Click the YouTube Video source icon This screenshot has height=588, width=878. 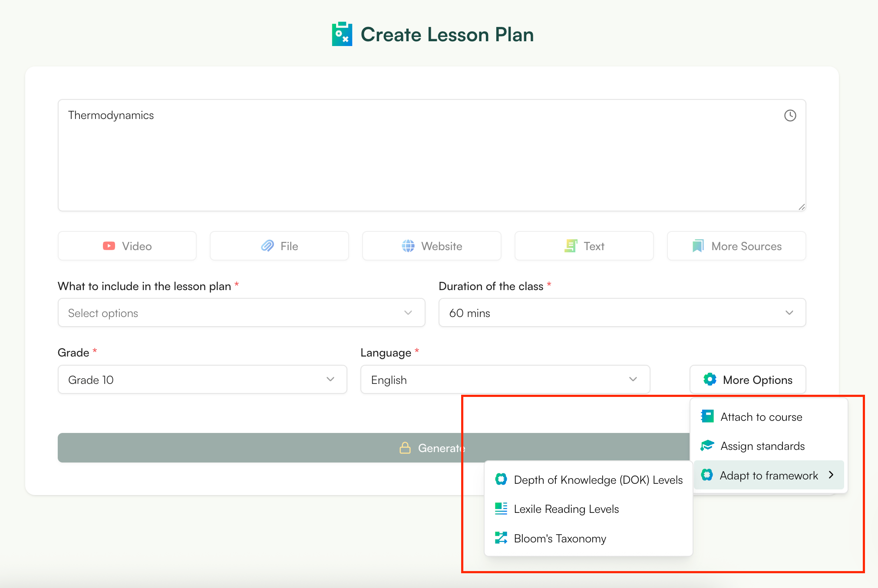(109, 246)
